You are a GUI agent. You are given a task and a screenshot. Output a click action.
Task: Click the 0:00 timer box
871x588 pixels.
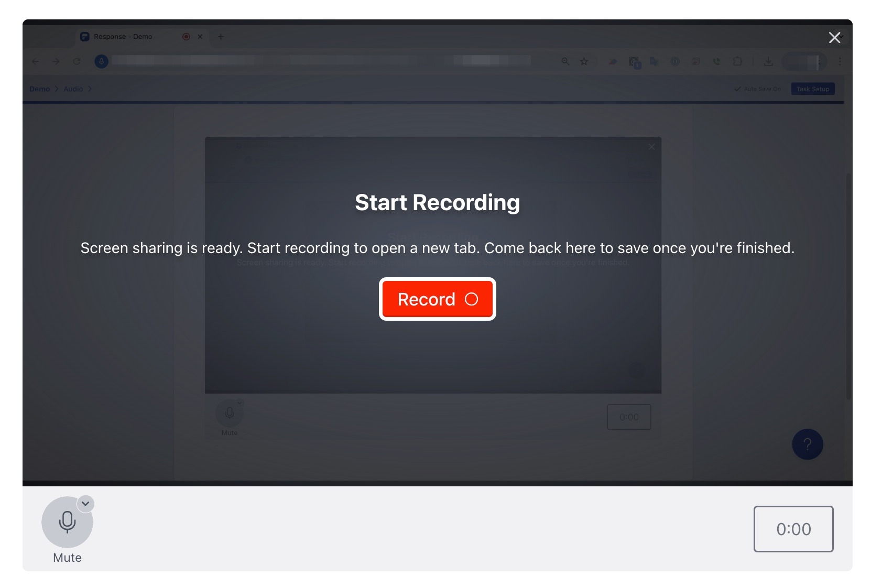[793, 529]
